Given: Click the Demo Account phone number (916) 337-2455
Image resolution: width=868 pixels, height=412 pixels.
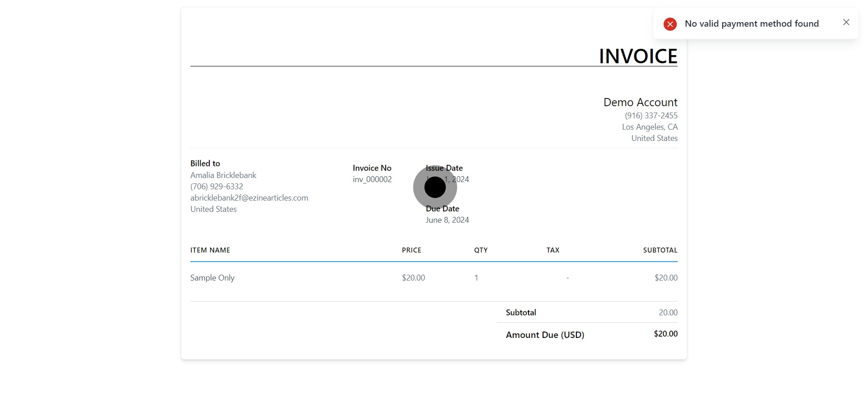Looking at the screenshot, I should tap(651, 116).
